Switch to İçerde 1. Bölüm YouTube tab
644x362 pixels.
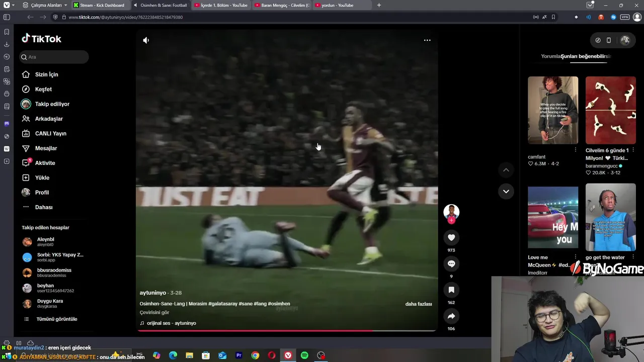[x=221, y=5]
